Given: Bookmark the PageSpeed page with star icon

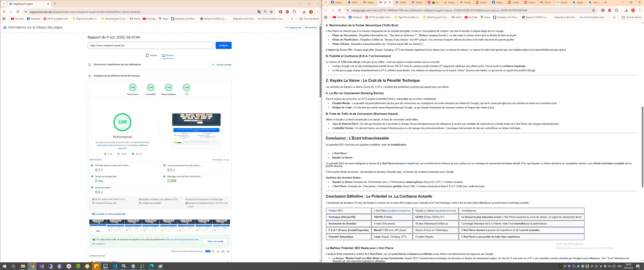Looking at the screenshot, I should click(x=271, y=12).
